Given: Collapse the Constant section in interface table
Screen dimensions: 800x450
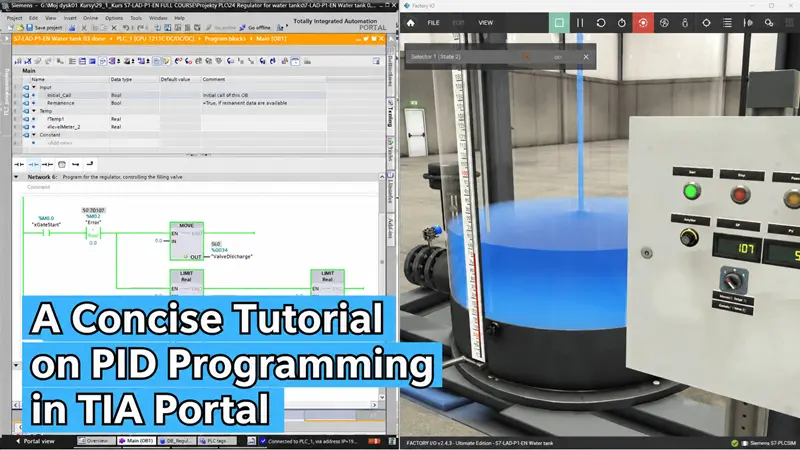Looking at the screenshot, I should click(34, 135).
